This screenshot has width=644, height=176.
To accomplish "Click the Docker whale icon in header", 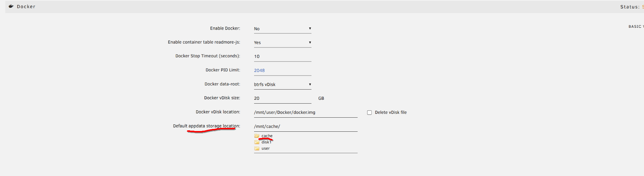I will (11, 6).
